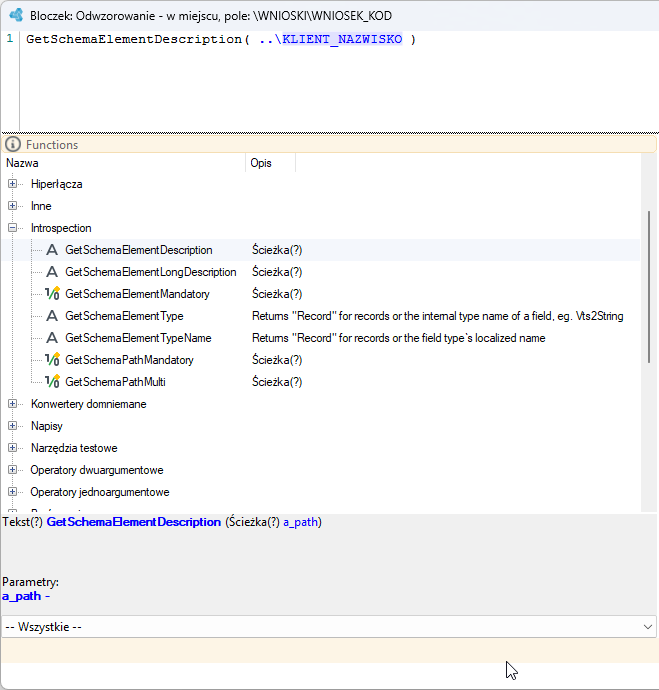Viewport: 659px width, 690px height.
Task: Expand the Inne category
Action: [x=12, y=206]
